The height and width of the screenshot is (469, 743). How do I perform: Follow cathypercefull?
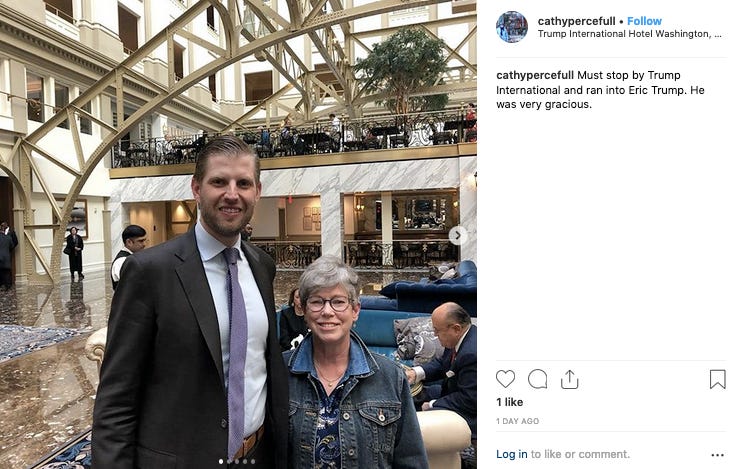click(644, 21)
